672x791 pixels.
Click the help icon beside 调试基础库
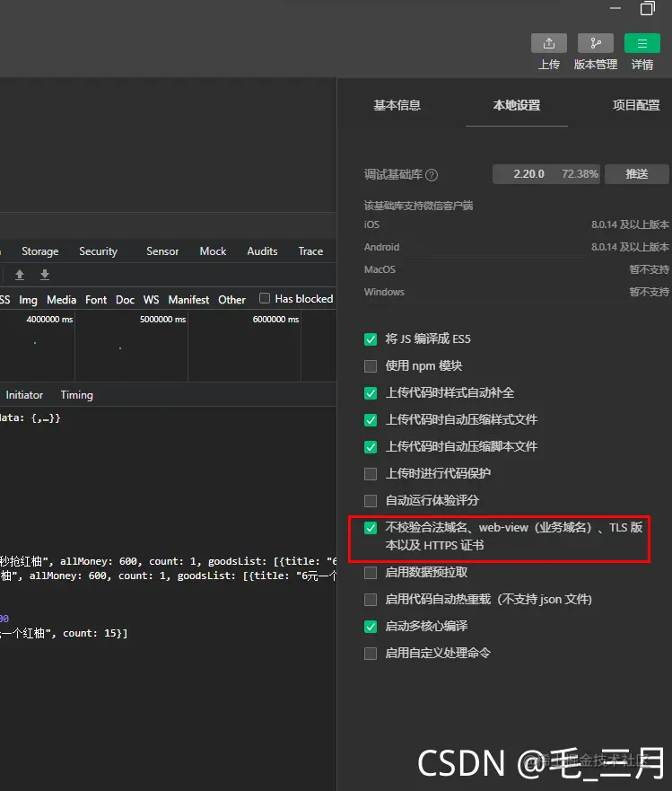(x=432, y=175)
